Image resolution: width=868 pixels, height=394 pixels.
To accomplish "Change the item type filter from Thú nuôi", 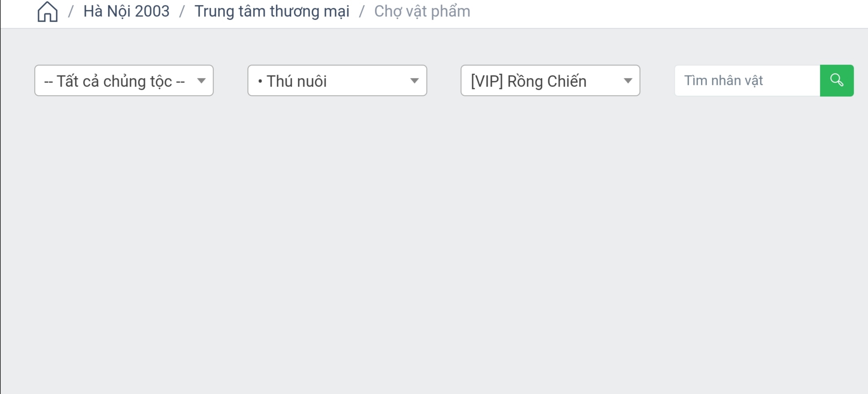I will tap(337, 81).
